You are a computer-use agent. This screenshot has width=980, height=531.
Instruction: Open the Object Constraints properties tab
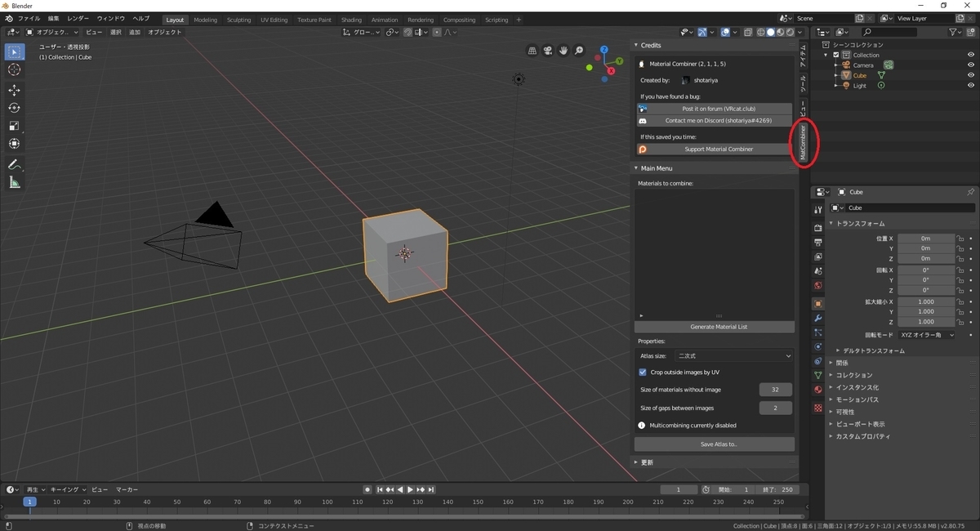point(818,360)
